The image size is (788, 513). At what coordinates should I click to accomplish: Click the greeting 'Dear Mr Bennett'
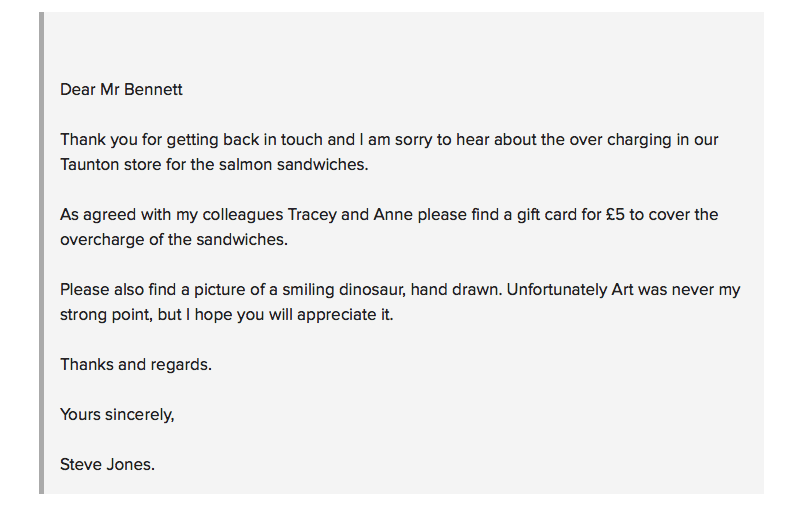point(121,89)
